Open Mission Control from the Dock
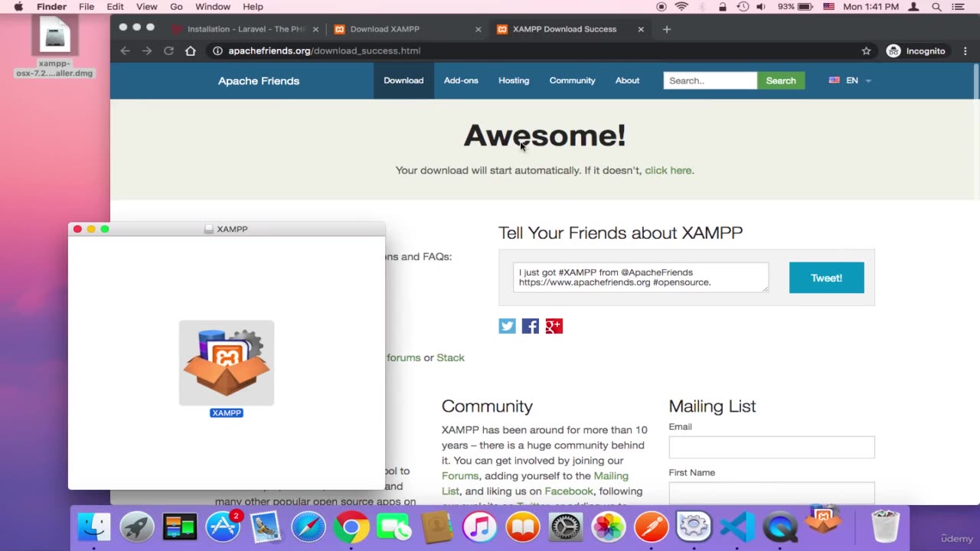The image size is (980, 551). (179, 527)
